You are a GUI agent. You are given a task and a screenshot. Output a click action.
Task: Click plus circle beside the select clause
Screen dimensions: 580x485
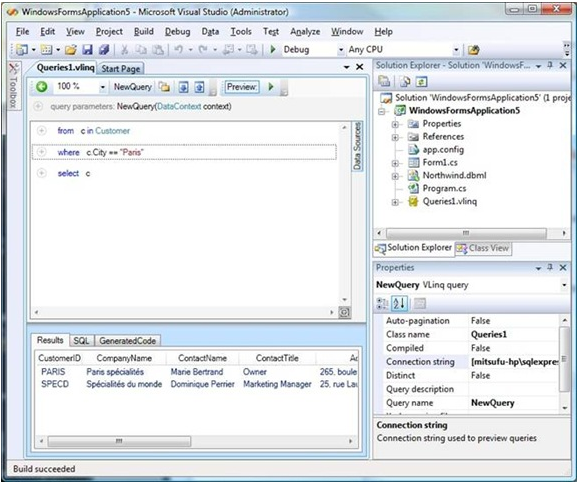coord(41,173)
